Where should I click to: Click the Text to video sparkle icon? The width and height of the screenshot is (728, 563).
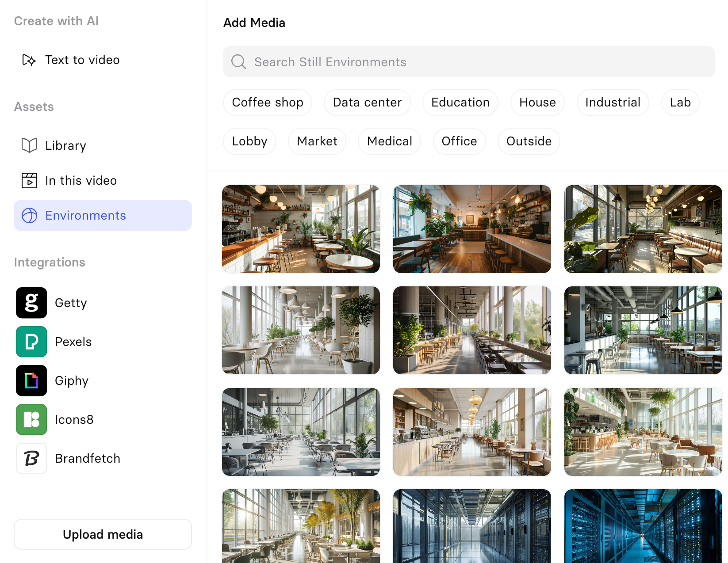(29, 60)
